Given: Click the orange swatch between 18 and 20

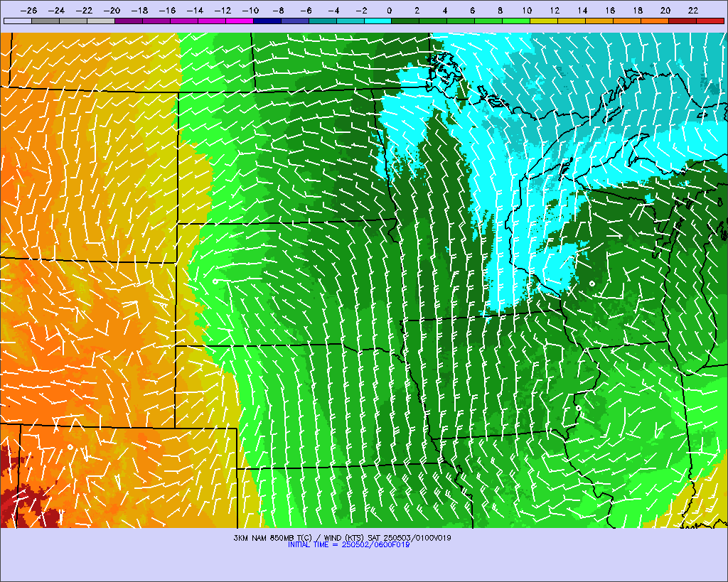Looking at the screenshot, I should (655, 21).
